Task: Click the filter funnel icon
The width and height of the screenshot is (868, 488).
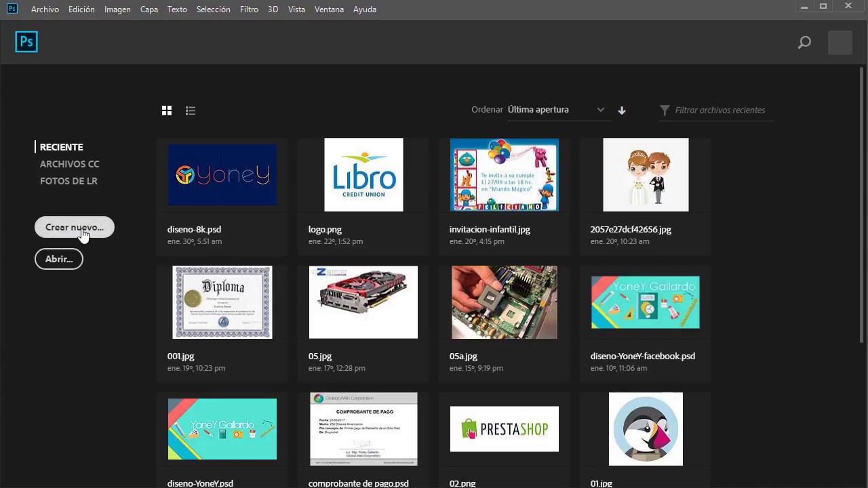Action: pos(665,110)
